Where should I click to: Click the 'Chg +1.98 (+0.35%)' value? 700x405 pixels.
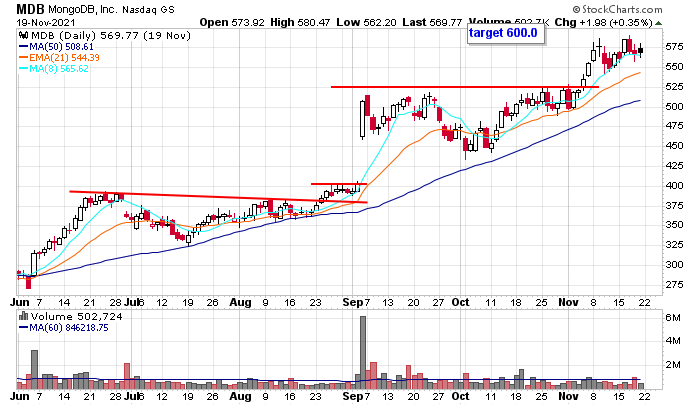click(x=604, y=22)
